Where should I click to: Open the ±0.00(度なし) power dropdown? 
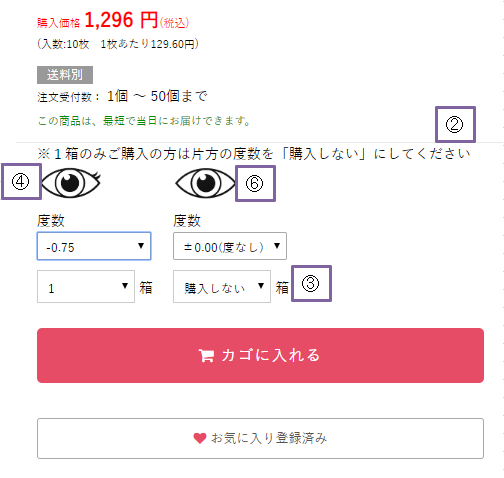point(230,246)
